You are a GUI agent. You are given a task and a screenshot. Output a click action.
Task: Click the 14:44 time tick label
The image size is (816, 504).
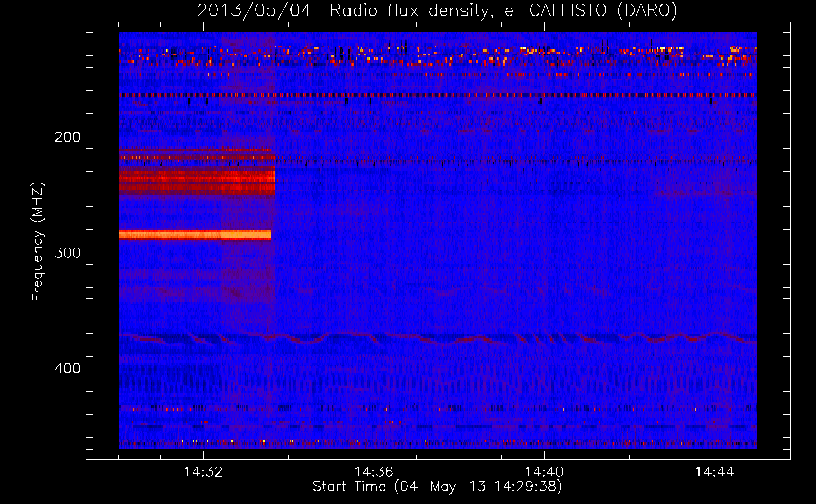click(715, 472)
